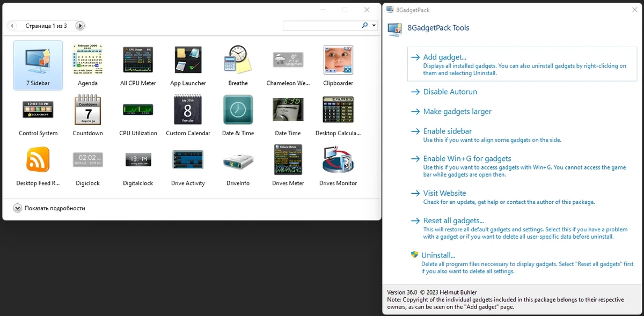Go to the previous gadget page
The image size is (644, 316).
12,26
